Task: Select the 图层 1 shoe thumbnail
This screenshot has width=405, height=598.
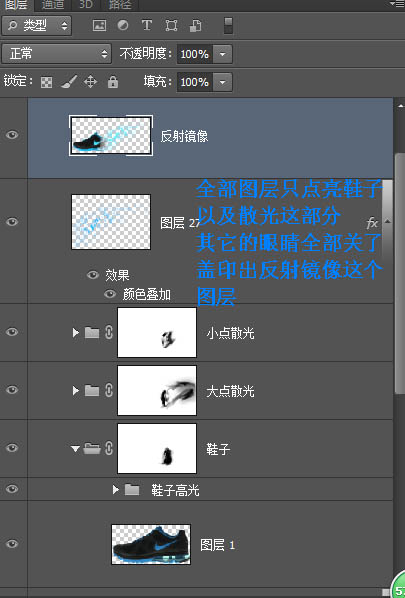Action: [x=151, y=544]
